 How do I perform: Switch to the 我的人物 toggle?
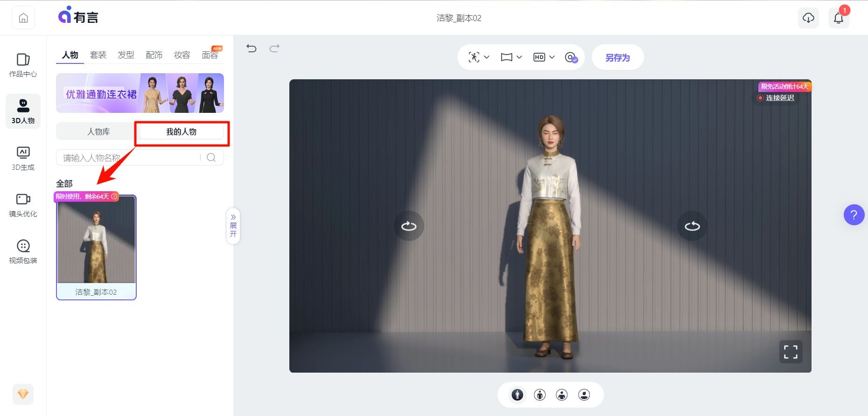(x=182, y=132)
